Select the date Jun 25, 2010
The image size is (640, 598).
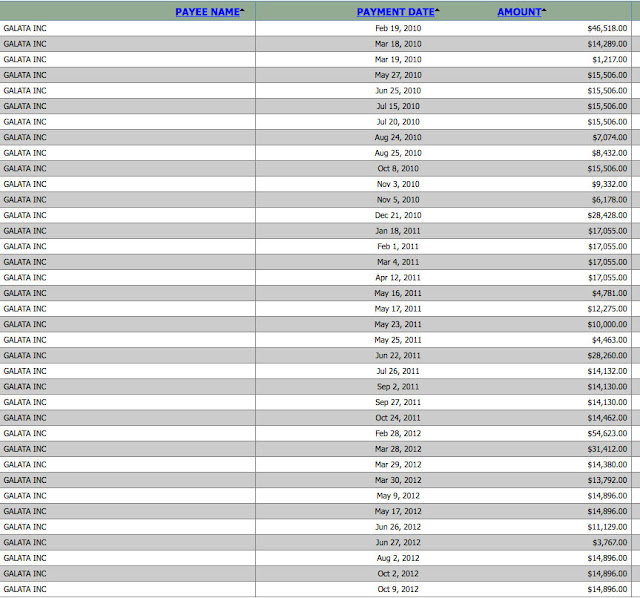[x=398, y=91]
